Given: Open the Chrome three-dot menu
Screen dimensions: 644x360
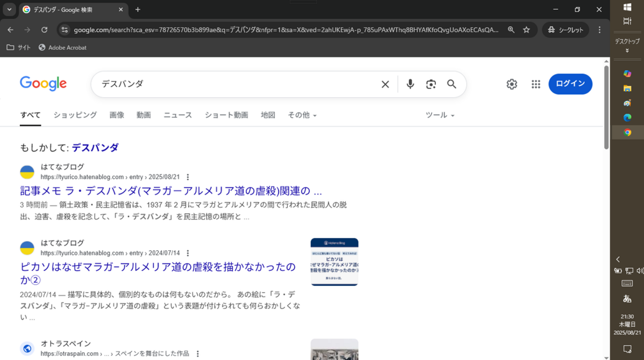Looking at the screenshot, I should coord(599,30).
